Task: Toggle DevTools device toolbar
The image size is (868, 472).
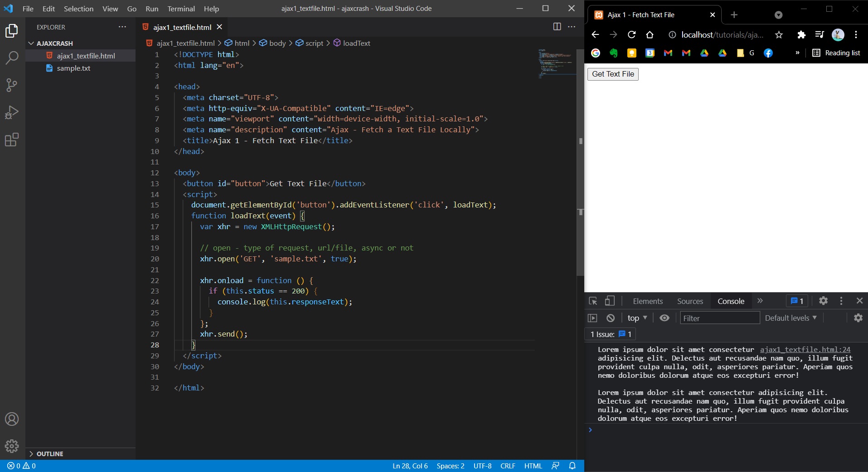Action: pyautogui.click(x=610, y=301)
